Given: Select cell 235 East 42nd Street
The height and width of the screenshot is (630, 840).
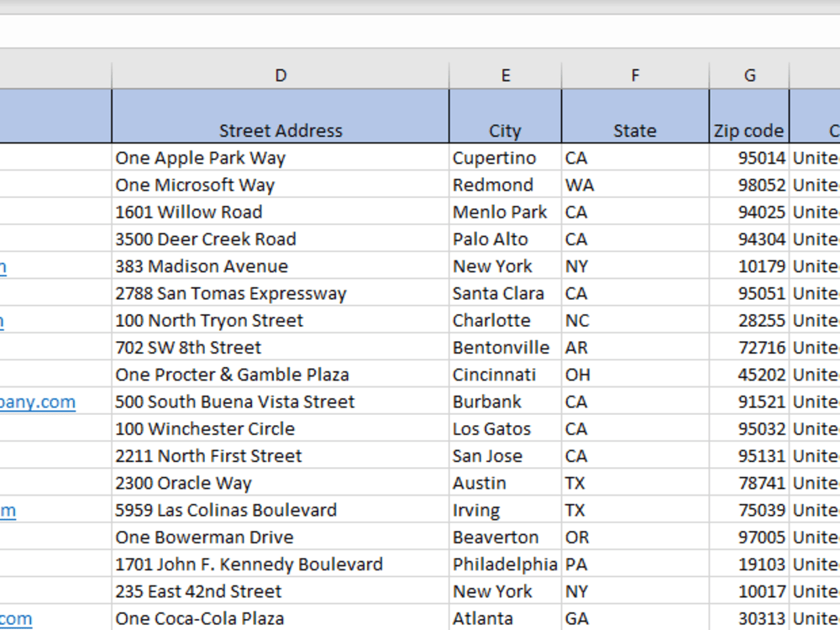Looking at the screenshot, I should (x=281, y=591).
